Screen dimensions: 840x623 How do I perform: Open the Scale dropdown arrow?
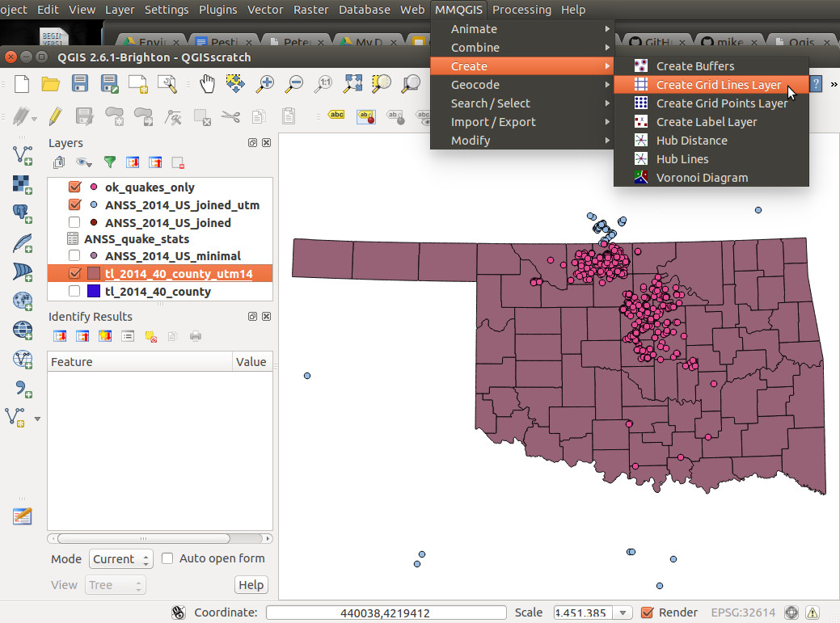tap(623, 612)
